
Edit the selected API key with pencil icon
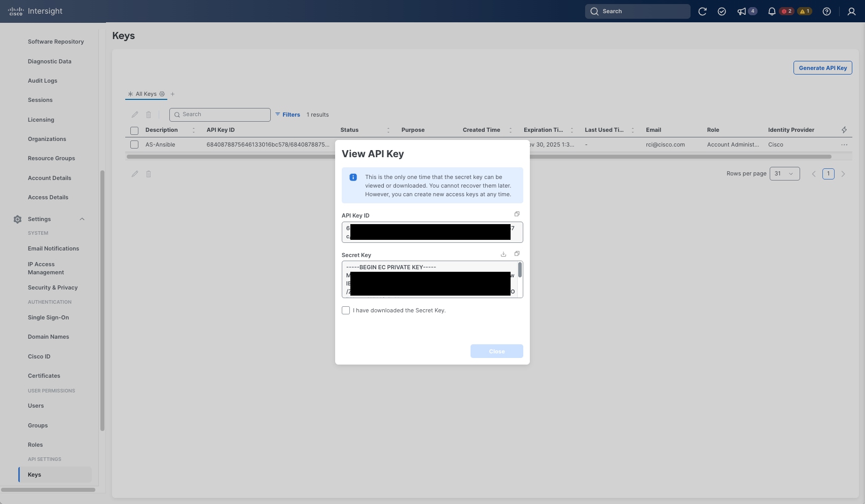[x=134, y=115]
